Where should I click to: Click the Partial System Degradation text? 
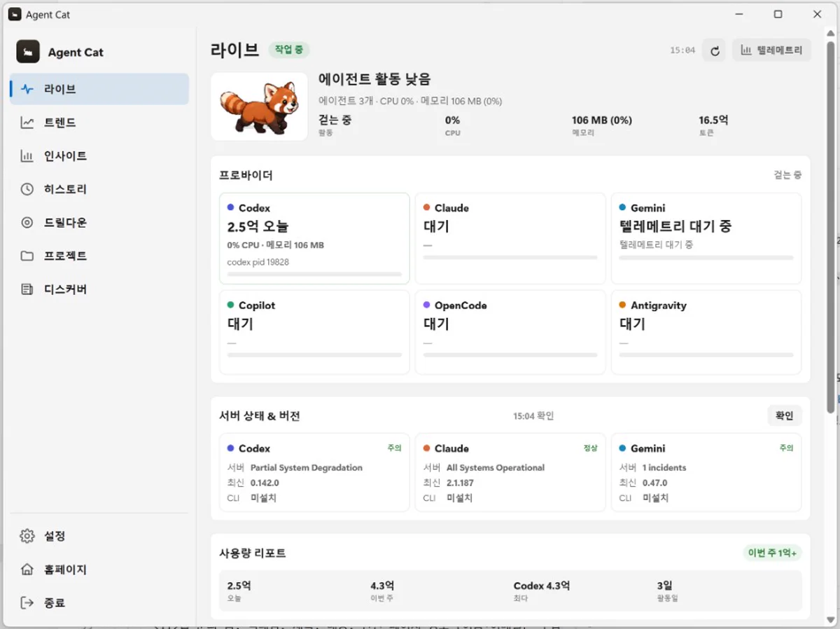point(307,468)
